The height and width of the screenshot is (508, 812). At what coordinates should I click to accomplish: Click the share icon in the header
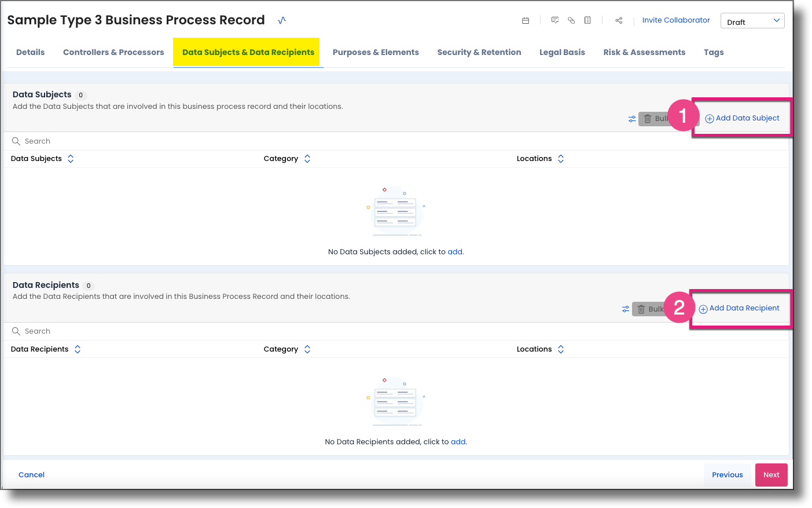[x=618, y=20]
